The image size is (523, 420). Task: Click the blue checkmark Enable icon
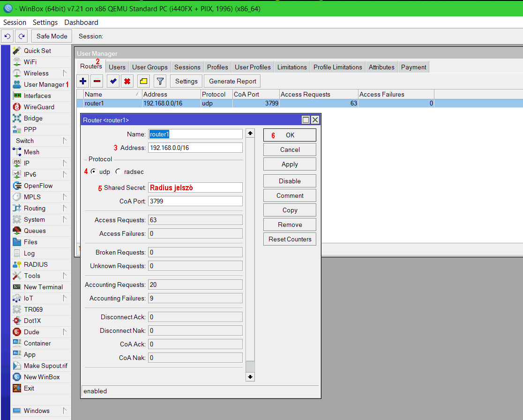(113, 81)
